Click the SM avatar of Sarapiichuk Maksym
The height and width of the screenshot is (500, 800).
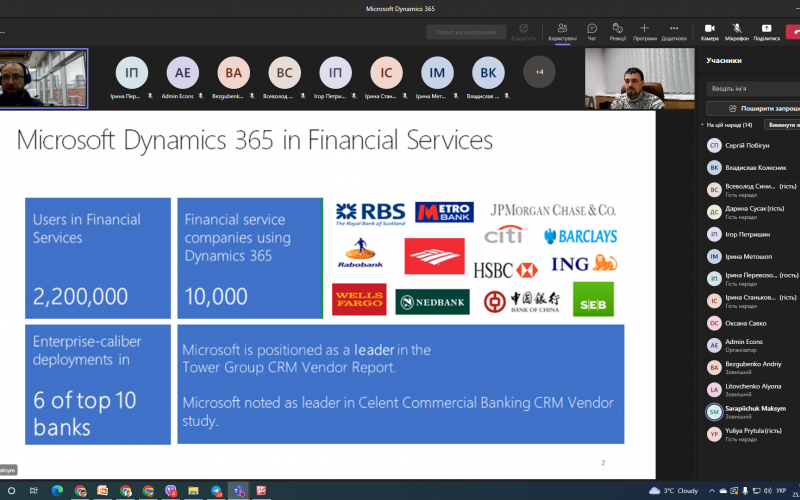[714, 412]
